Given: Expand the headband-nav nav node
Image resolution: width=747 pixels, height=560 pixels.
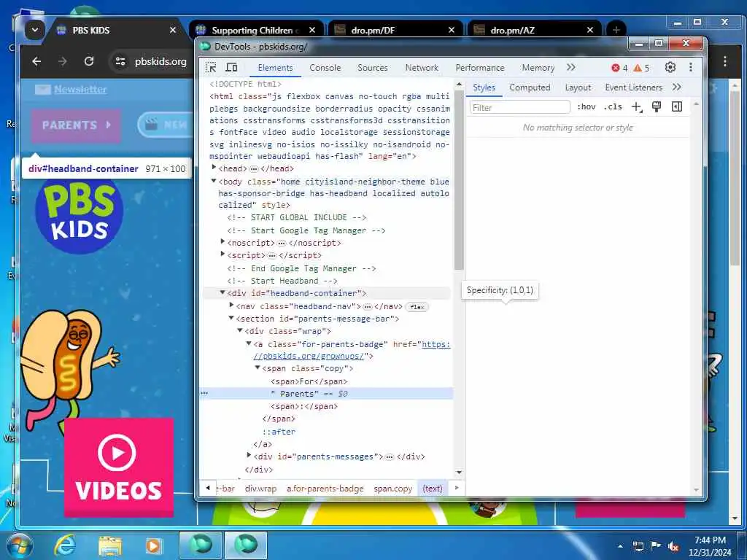Looking at the screenshot, I should (x=231, y=306).
